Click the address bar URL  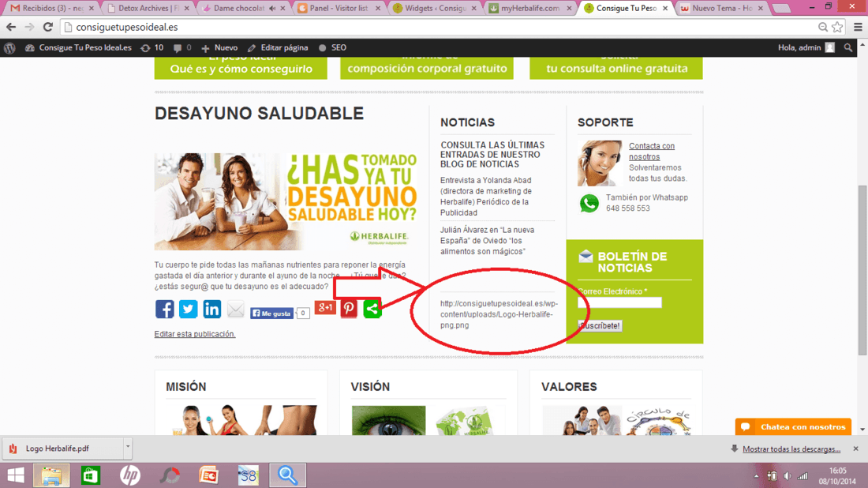127,27
